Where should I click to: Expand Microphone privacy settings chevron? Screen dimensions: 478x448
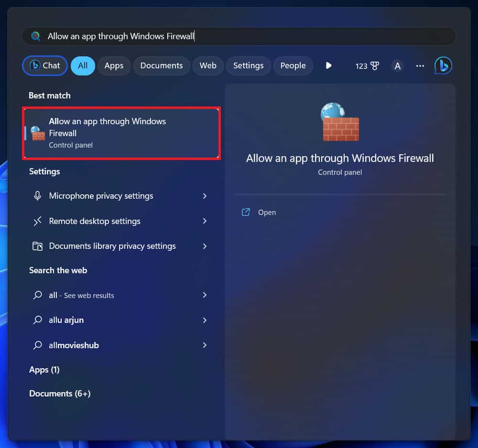[205, 196]
